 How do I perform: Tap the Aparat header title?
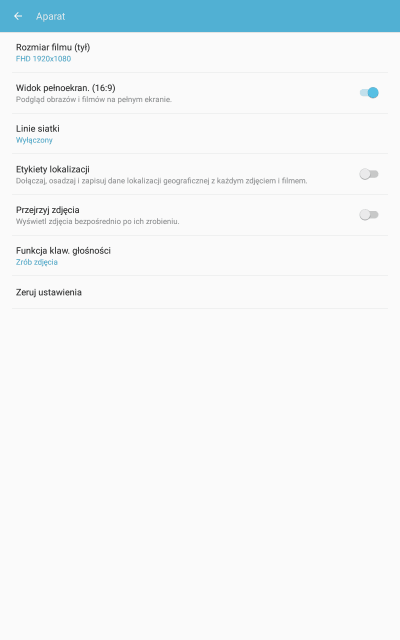point(51,16)
